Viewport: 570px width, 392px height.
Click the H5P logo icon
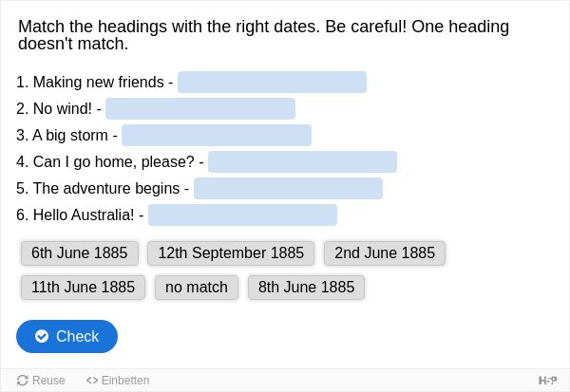tap(547, 381)
